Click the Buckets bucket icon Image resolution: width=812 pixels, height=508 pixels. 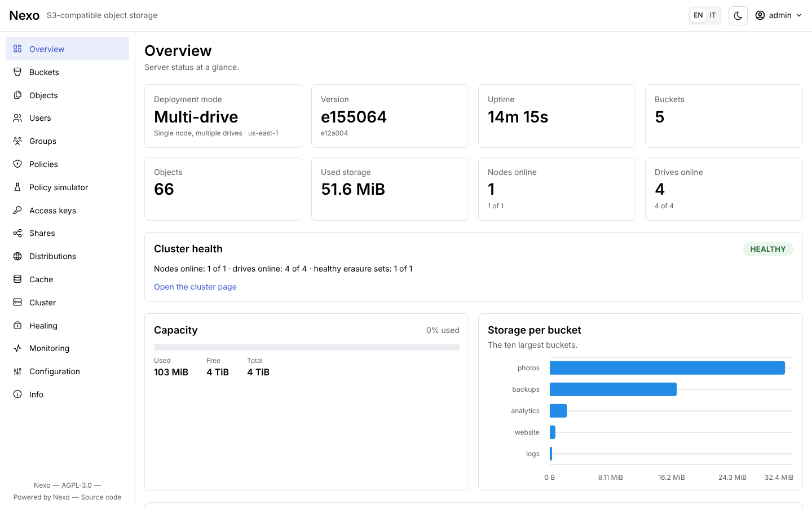(x=17, y=72)
